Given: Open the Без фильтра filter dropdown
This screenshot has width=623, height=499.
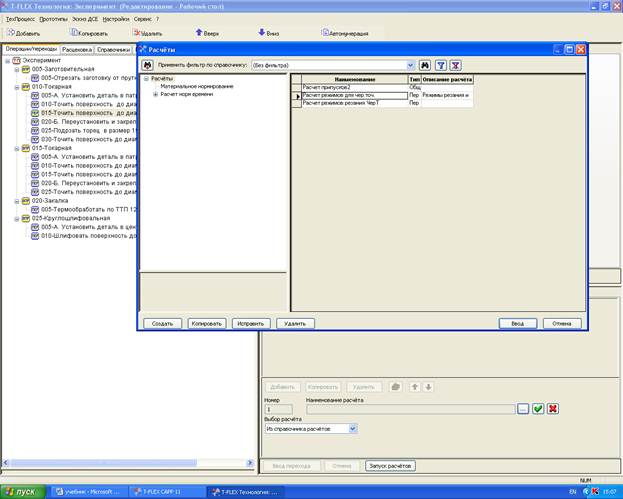Looking at the screenshot, I should 410,65.
